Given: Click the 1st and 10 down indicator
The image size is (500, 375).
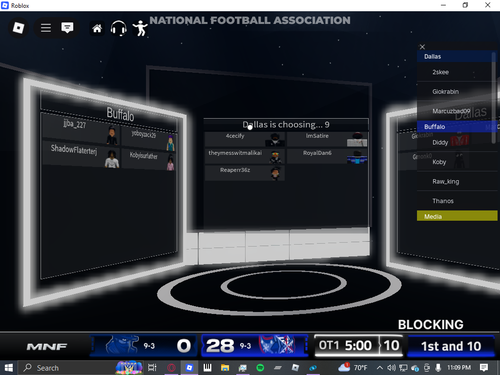Looking at the screenshot, I should tap(451, 346).
